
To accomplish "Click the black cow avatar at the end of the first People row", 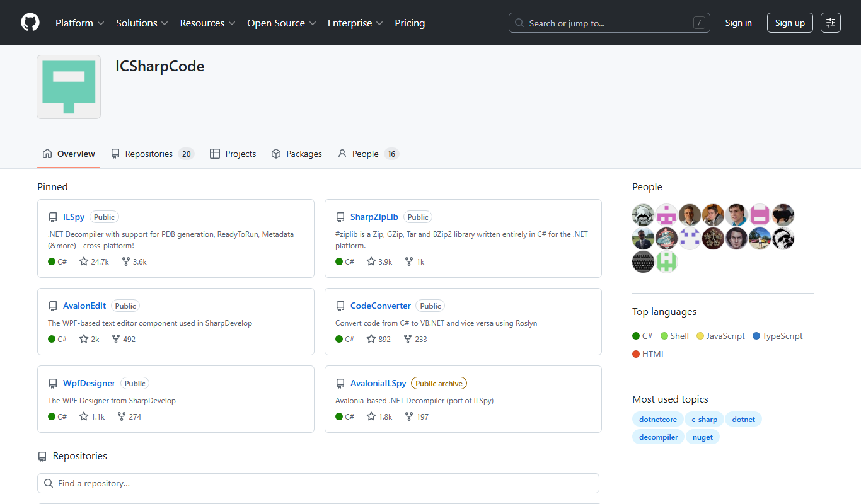I will click(783, 215).
